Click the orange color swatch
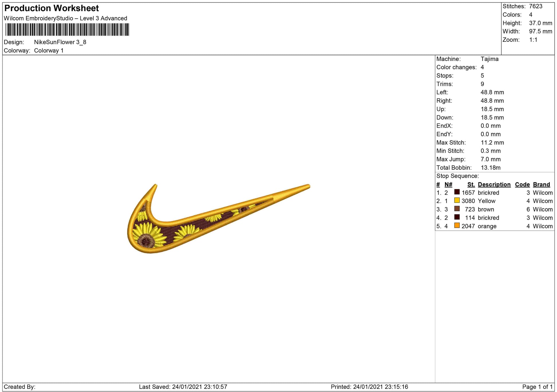This screenshot has height=392, width=557. click(x=457, y=225)
